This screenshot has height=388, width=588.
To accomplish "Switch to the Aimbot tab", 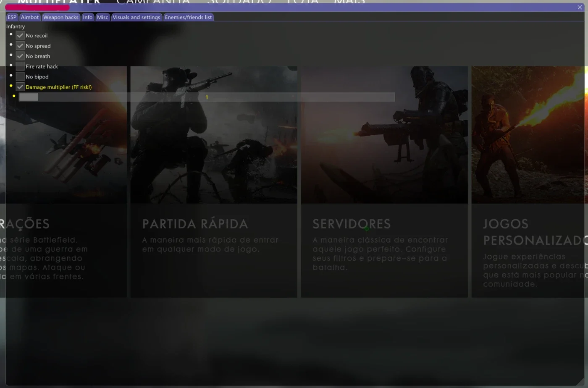I will tap(30, 17).
